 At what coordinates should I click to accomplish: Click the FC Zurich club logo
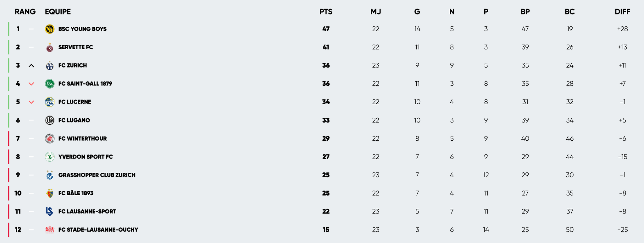(50, 66)
